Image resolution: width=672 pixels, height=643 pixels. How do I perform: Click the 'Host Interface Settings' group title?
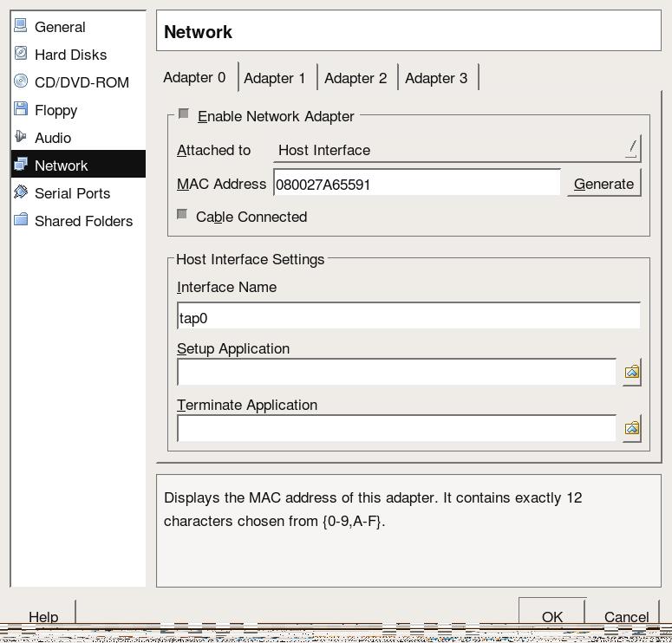tap(251, 259)
